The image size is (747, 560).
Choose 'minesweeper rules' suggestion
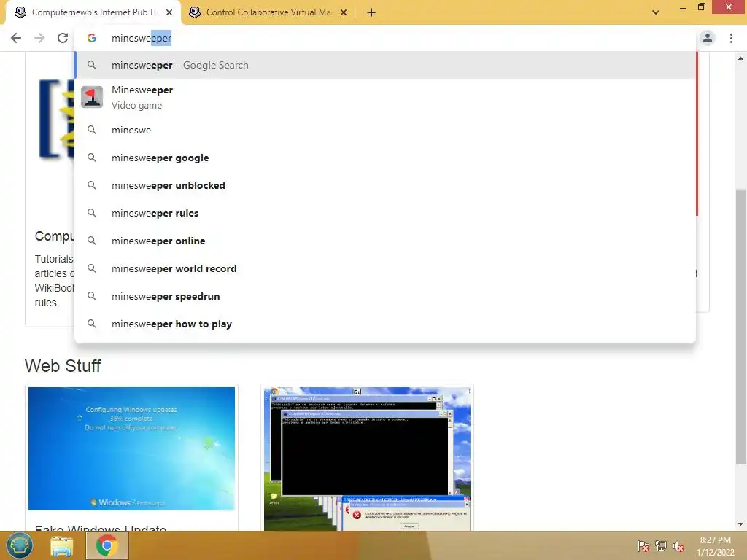pyautogui.click(x=385, y=213)
